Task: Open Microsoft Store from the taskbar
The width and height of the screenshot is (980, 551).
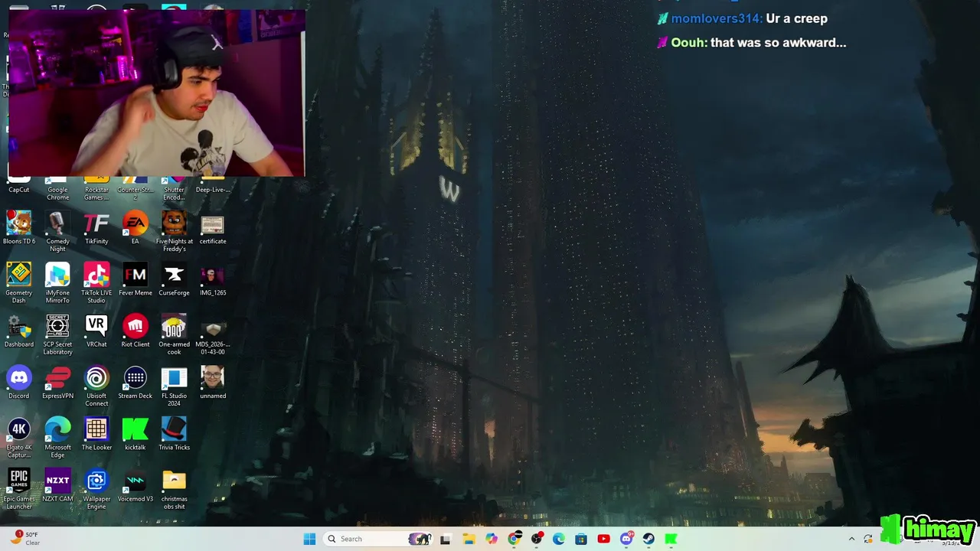Action: (x=581, y=539)
